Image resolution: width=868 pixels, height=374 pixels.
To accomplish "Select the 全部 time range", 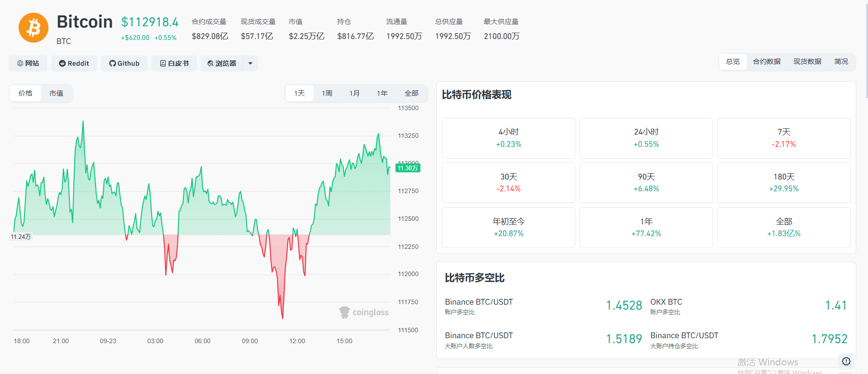I will click(411, 93).
